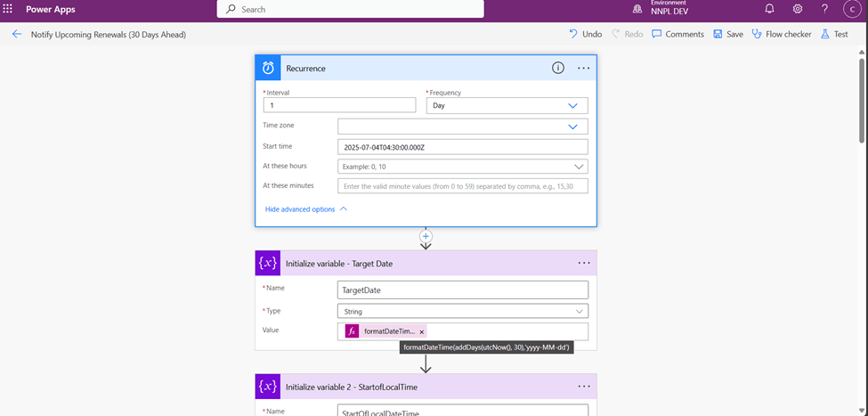Remove the formatDateTime expression token
Viewport: 868px width, 416px height.
[422, 331]
